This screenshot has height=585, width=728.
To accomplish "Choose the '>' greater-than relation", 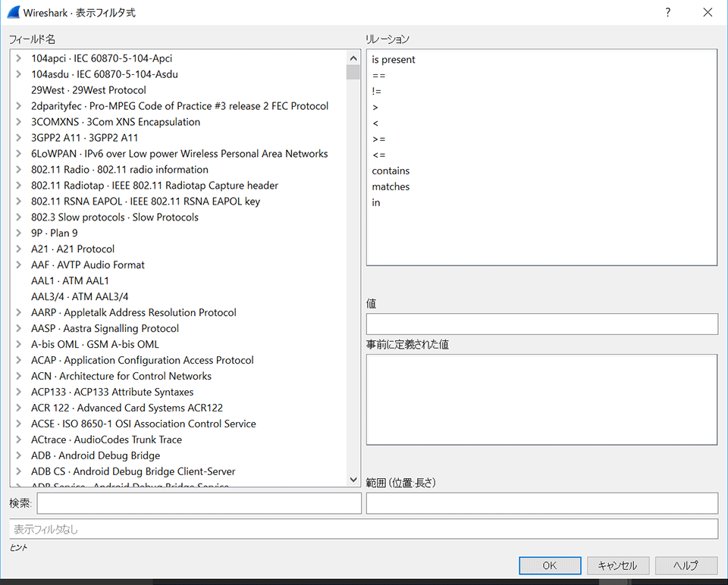I will point(375,108).
